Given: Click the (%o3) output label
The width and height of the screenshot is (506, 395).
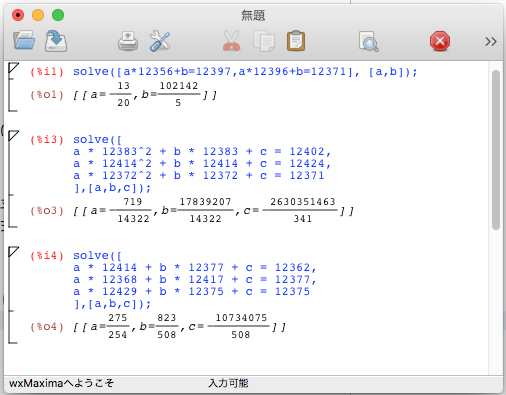Looking at the screenshot, I should [47, 211].
